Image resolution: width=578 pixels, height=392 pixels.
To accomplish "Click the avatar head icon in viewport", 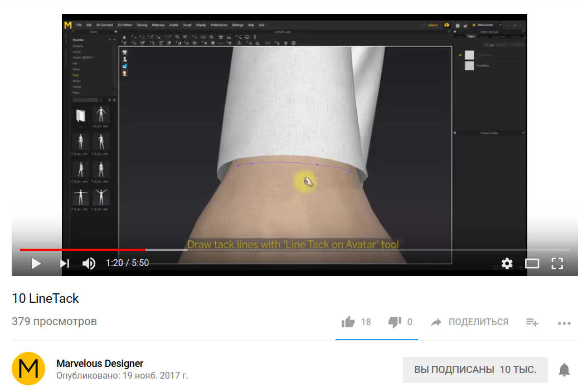I will [125, 74].
